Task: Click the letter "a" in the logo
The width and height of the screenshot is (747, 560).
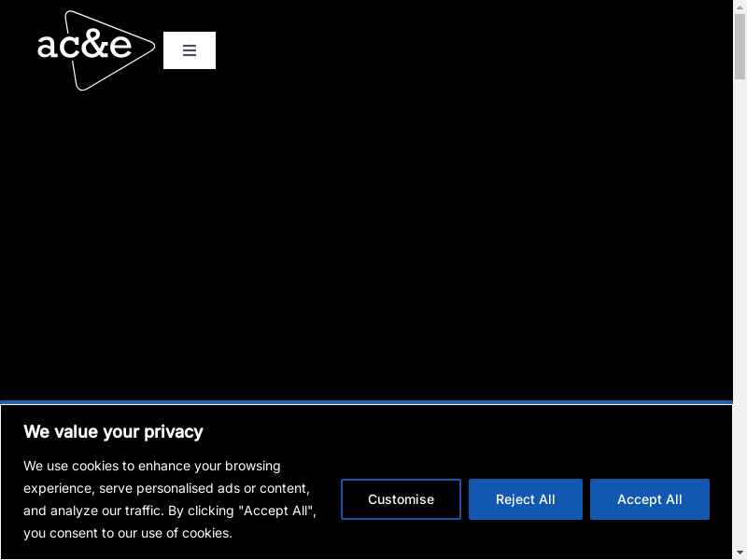Action: (x=48, y=47)
